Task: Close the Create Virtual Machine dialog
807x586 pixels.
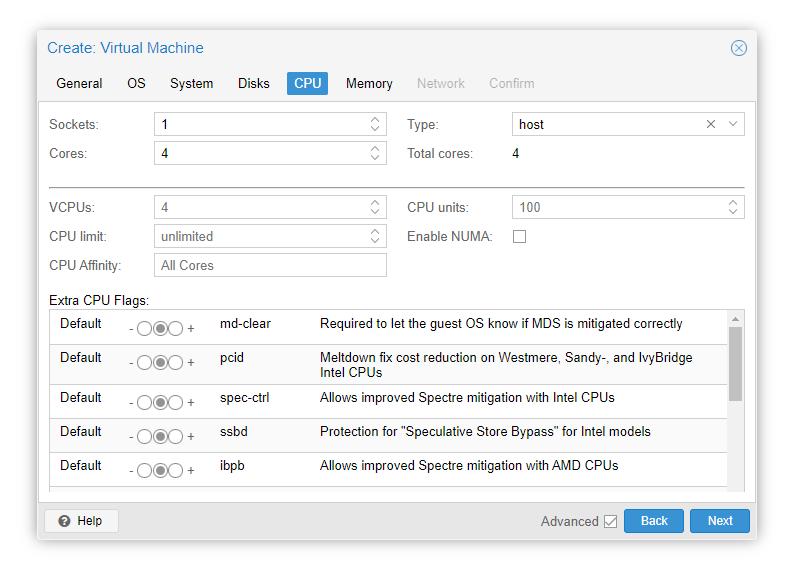Action: pos(738,48)
